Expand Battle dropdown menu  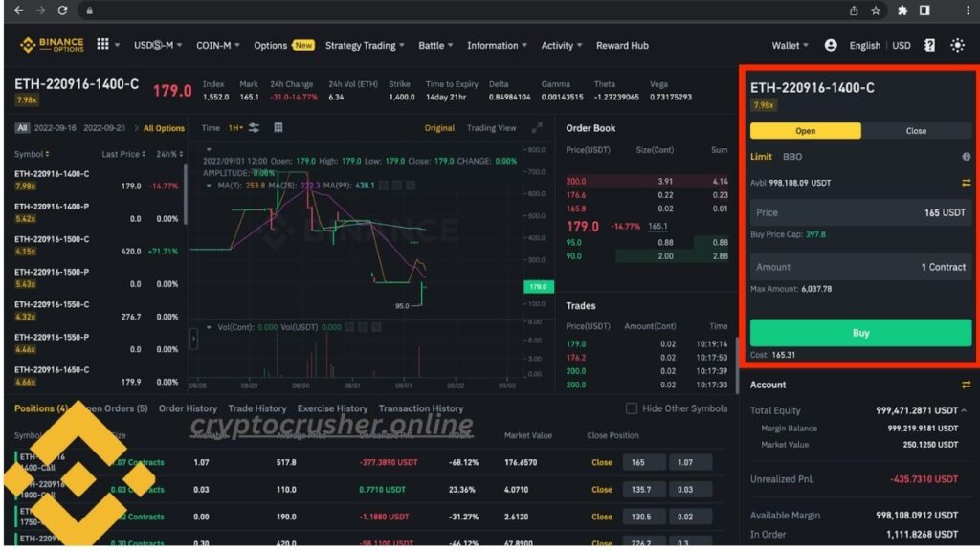435,46
